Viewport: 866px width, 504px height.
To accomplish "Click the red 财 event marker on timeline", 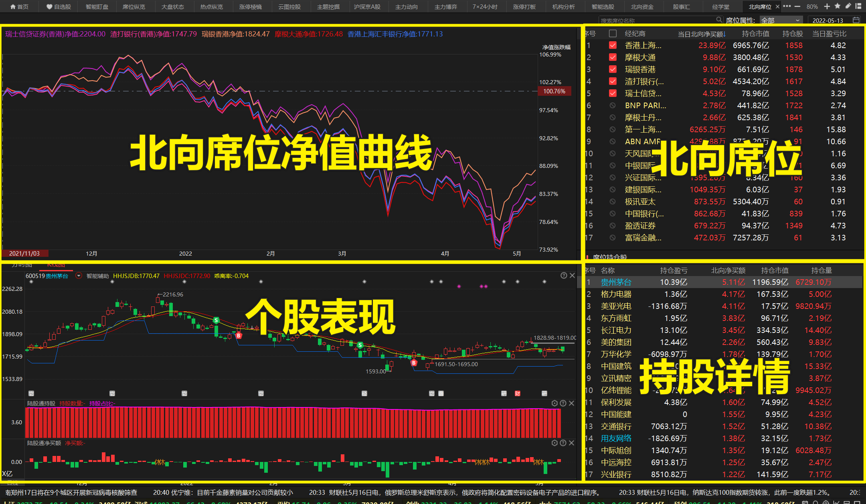I will (518, 393).
